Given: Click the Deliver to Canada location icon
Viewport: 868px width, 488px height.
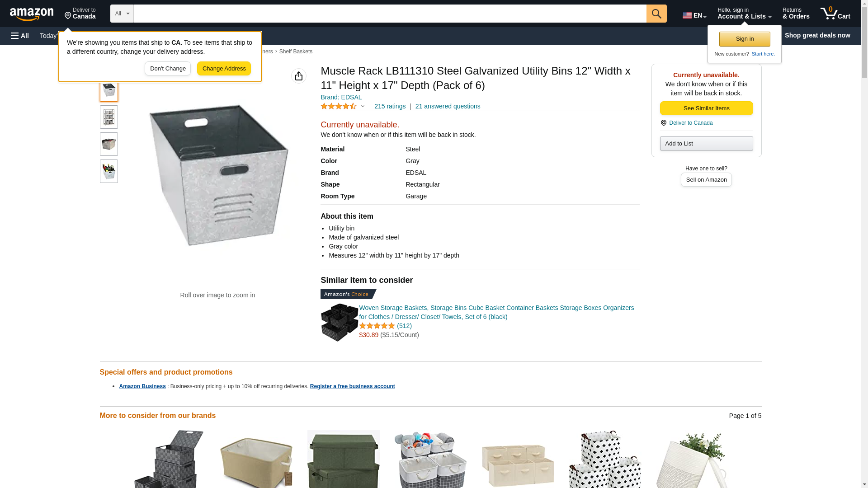Looking at the screenshot, I should pyautogui.click(x=663, y=123).
